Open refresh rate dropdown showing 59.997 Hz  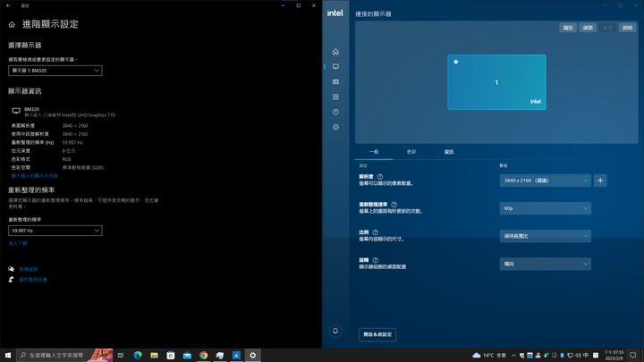coord(55,231)
